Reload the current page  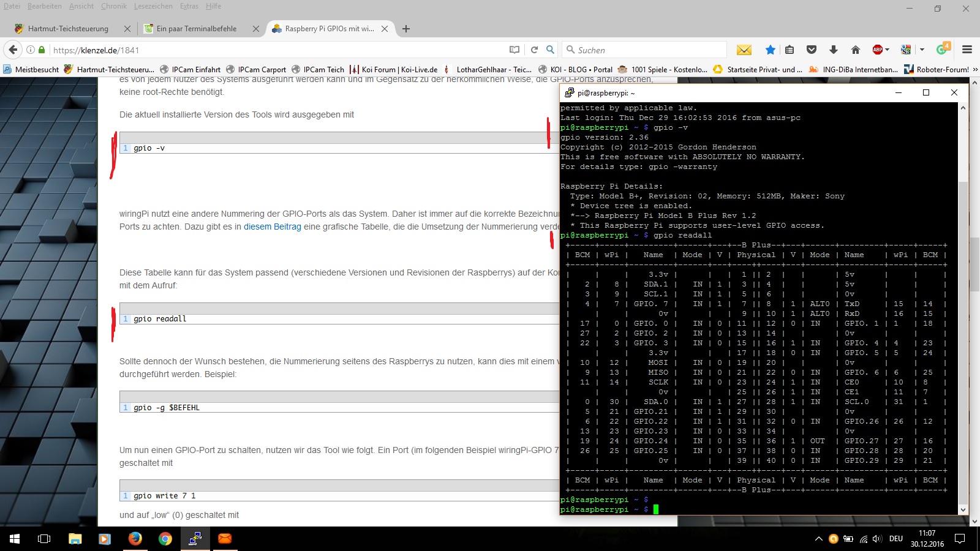534,50
